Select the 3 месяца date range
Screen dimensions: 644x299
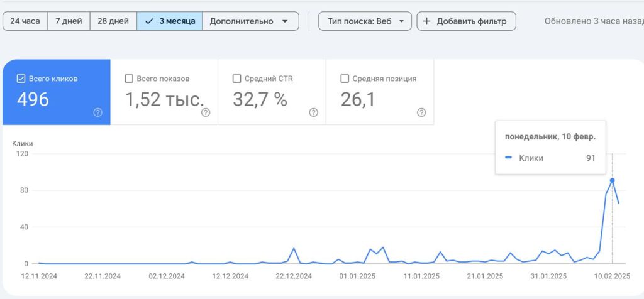click(x=170, y=21)
